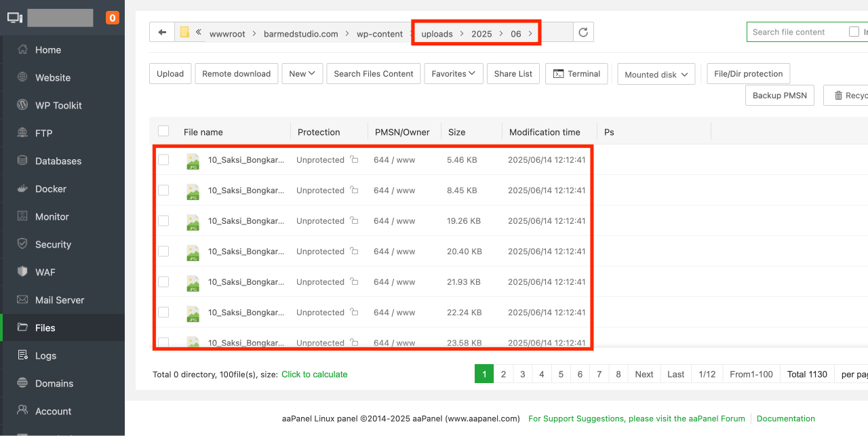The height and width of the screenshot is (436, 868).
Task: Expand the New dropdown button
Action: pyautogui.click(x=302, y=74)
